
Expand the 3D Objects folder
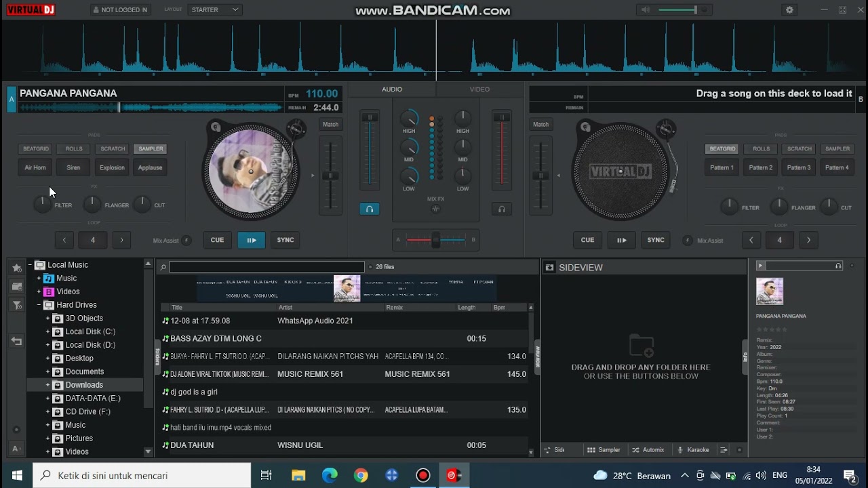(x=47, y=319)
